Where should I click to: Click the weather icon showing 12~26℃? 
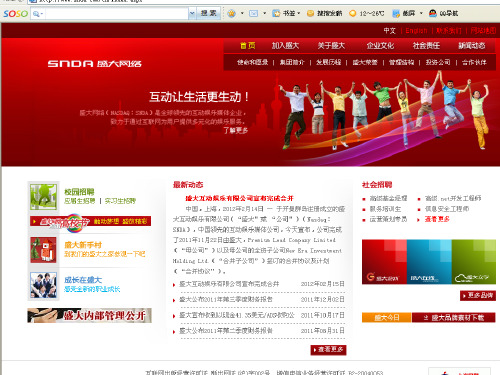click(353, 14)
